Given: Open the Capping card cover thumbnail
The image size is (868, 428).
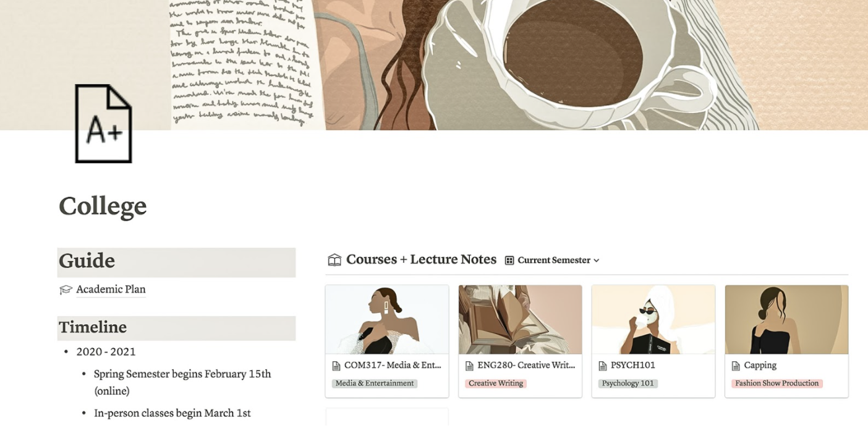Looking at the screenshot, I should tap(786, 320).
